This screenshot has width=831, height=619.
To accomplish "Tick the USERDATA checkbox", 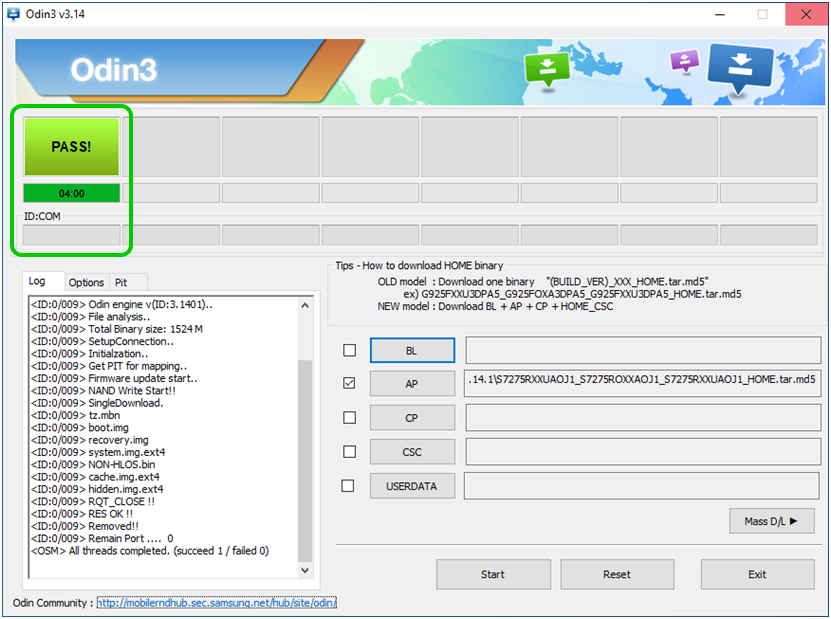I will pos(348,486).
